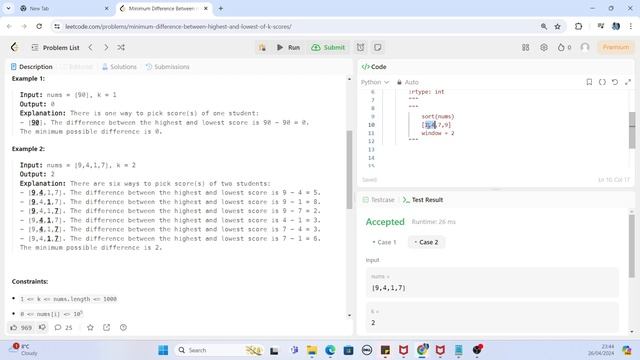The image size is (640, 360).
Task: Open the timer alarm clock icon
Action: (x=360, y=47)
